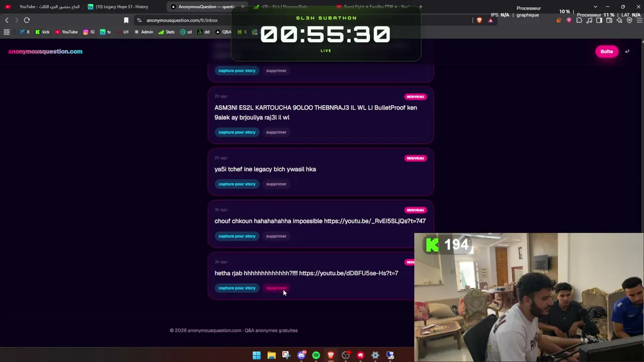Open the kick bookmark
644x362 pixels.
pyautogui.click(x=42, y=32)
